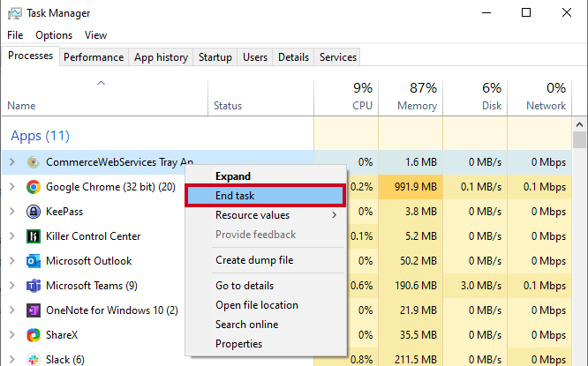Click ShareX 35.5 MB memory cell
588x366 pixels.
[x=411, y=335]
